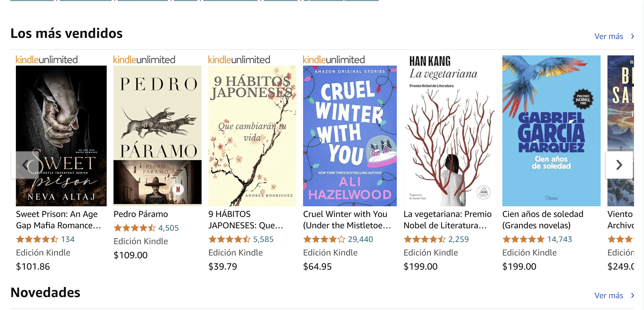The image size is (644, 310).
Task: Click the 5,585 reviews count
Action: point(263,239)
